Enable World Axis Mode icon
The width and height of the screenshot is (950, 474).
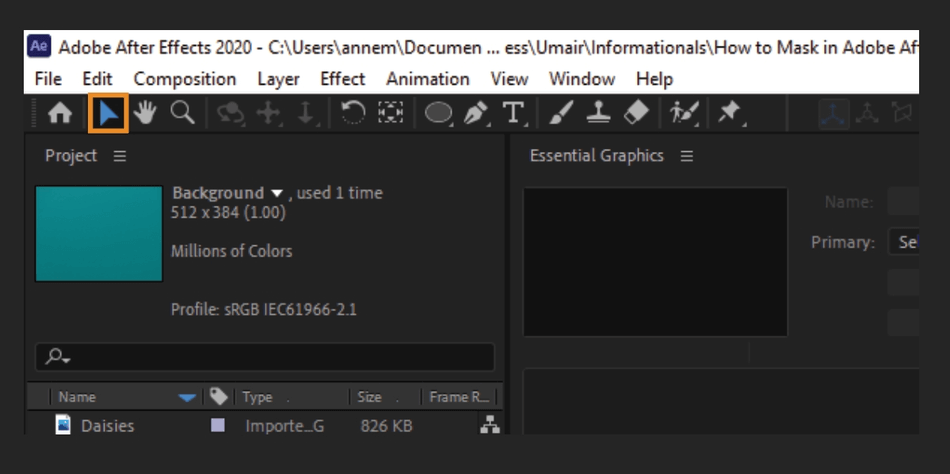(x=868, y=113)
